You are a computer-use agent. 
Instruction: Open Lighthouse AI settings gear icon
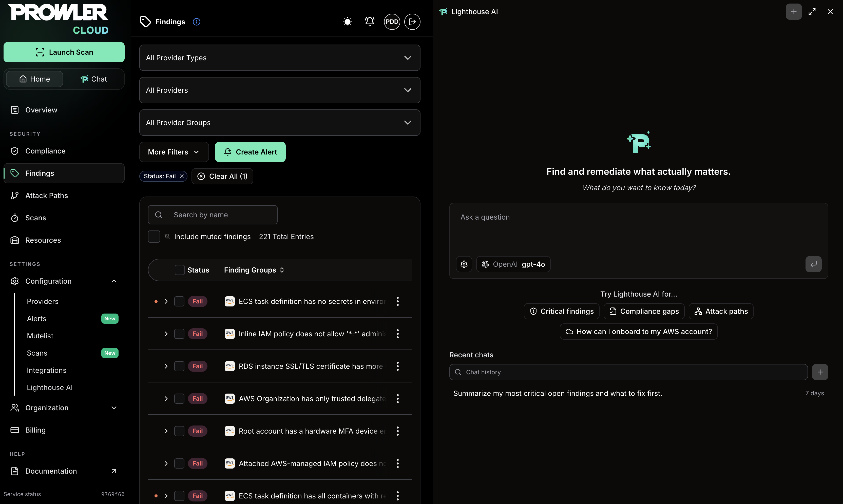[464, 264]
